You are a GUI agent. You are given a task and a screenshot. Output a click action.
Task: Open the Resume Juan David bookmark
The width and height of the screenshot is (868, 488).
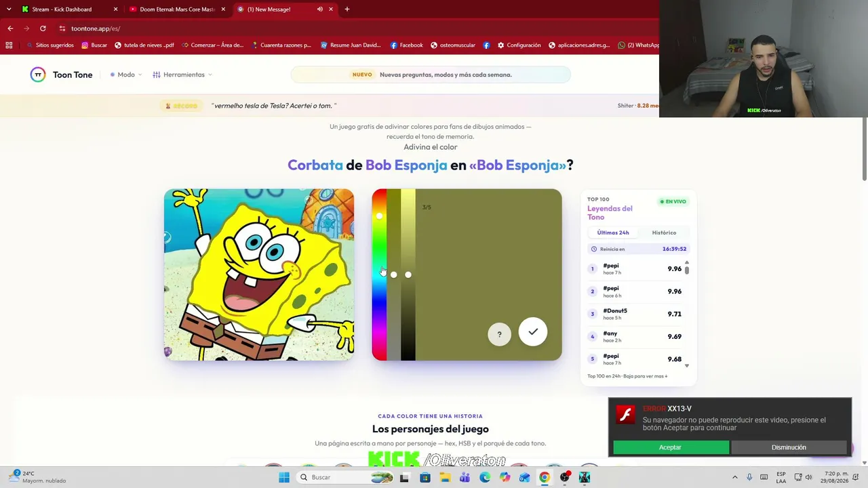click(x=351, y=45)
